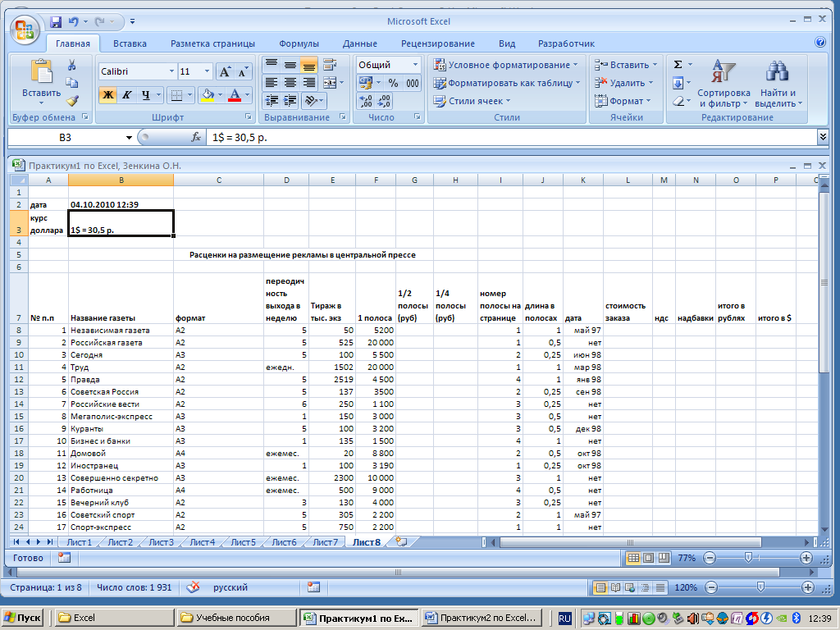Click Удалить cells button
Screen dimensions: 840x630
click(x=624, y=83)
